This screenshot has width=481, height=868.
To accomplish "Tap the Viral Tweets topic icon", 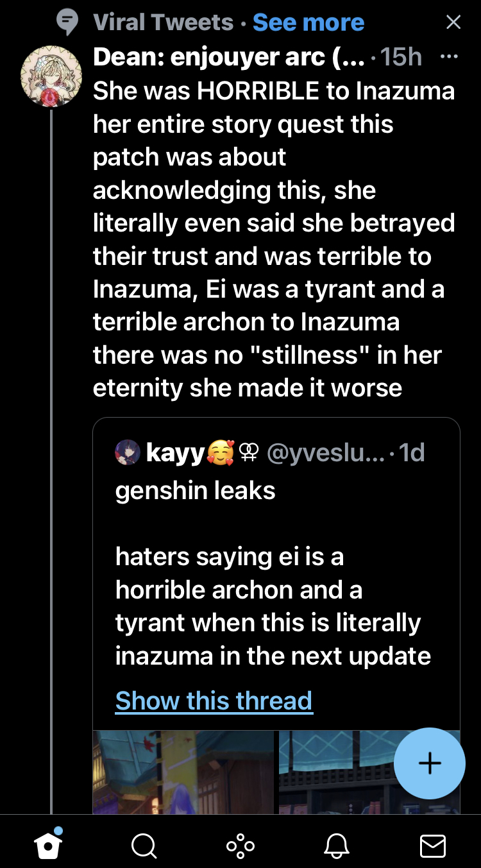I will pyautogui.click(x=67, y=23).
